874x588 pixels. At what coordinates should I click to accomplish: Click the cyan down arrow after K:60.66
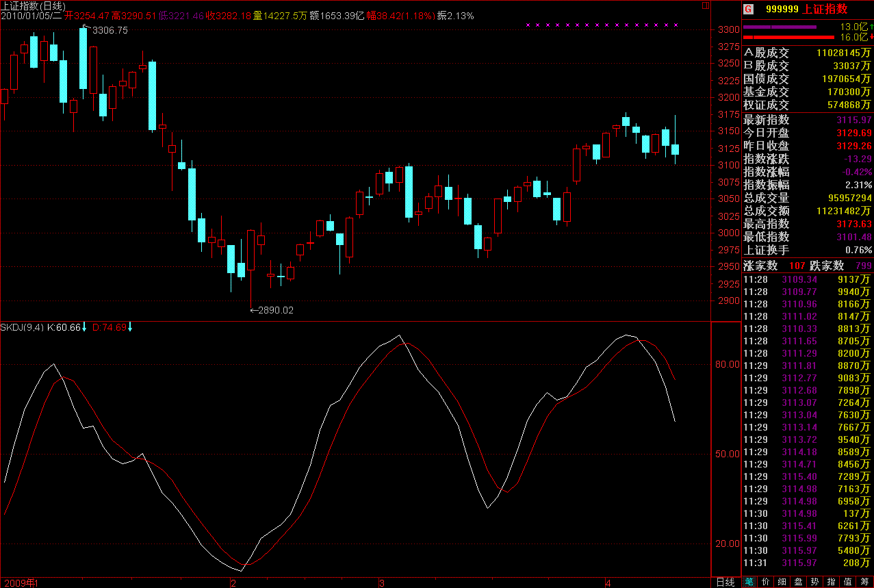pos(84,327)
